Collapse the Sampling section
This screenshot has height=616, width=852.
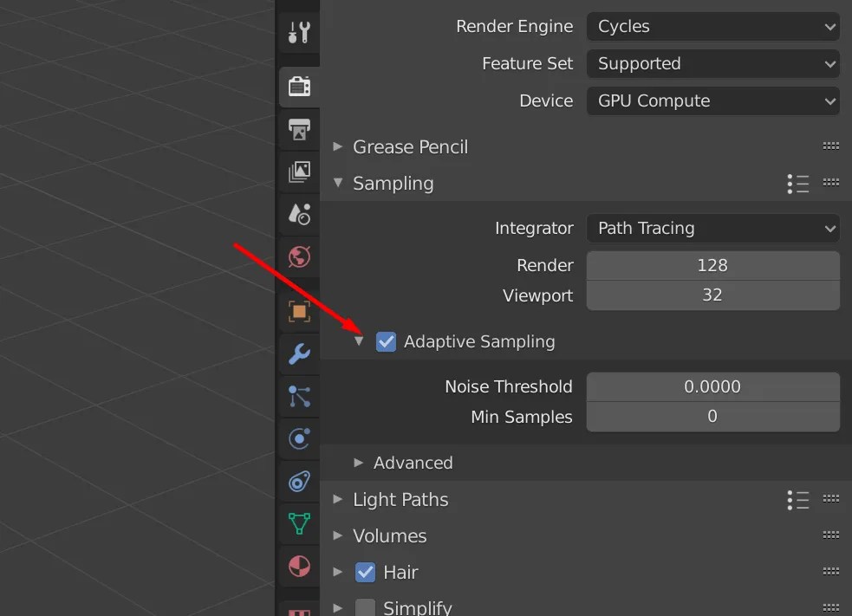click(337, 183)
